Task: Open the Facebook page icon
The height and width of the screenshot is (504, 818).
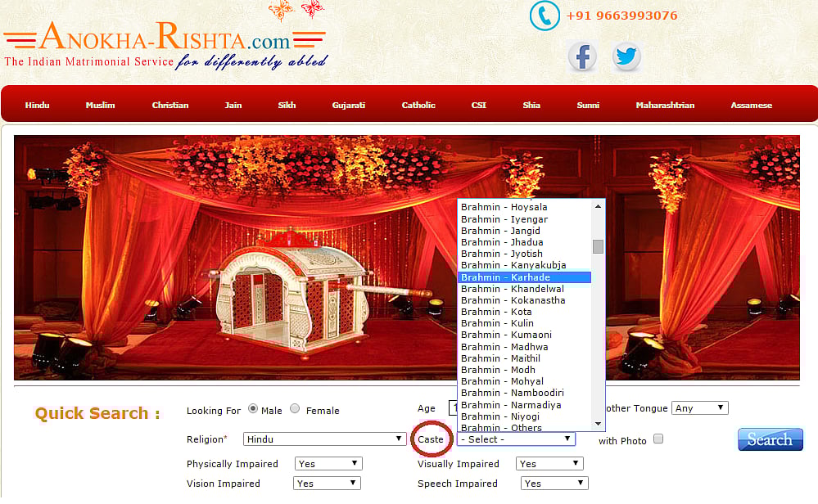Action: pos(582,57)
